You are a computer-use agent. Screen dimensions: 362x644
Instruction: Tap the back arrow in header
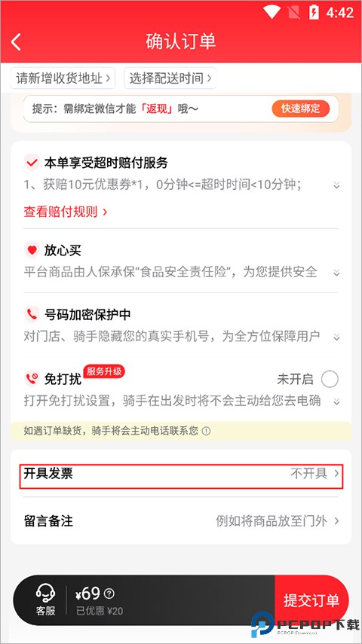(x=16, y=41)
